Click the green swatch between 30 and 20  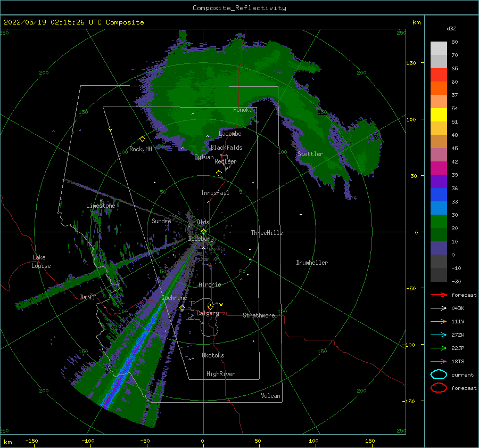pos(439,222)
